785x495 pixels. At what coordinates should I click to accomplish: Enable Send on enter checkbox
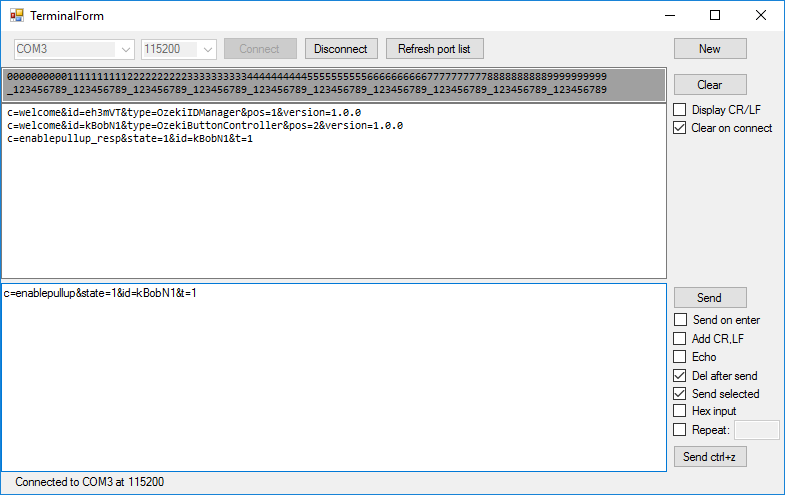coord(680,319)
